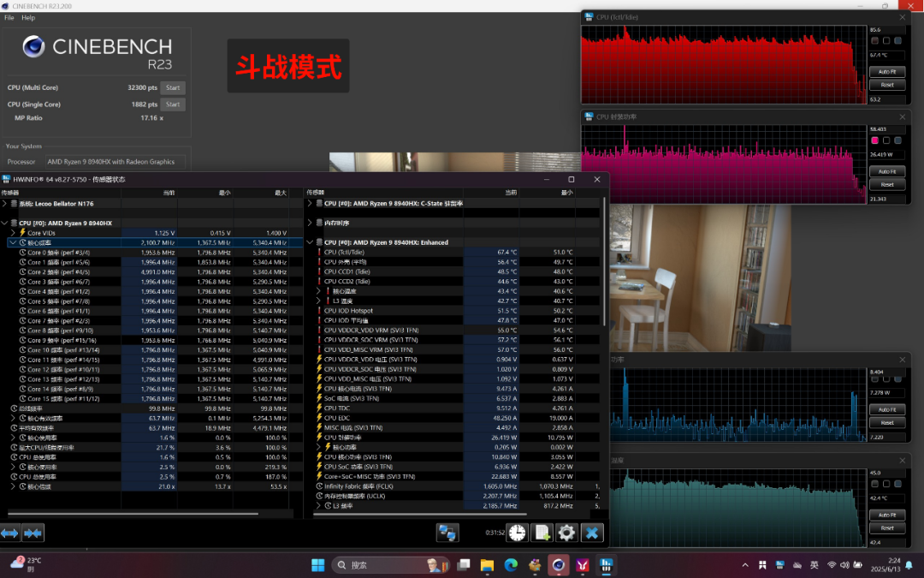The height and width of the screenshot is (578, 924).
Task: Open the Cinebench Help menu
Action: (x=28, y=18)
